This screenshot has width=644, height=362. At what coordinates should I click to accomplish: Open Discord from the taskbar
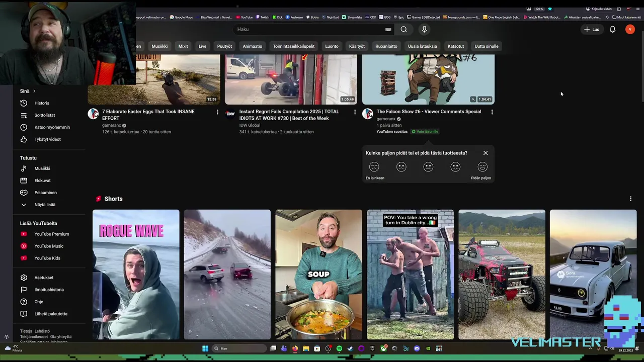417,348
